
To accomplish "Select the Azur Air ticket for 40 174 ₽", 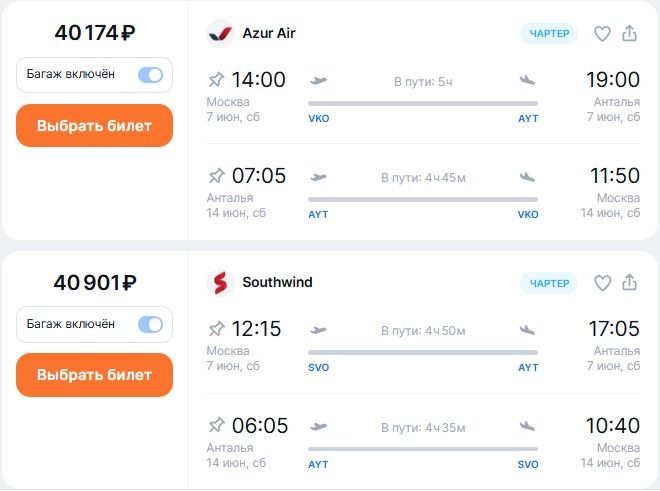I will (94, 125).
